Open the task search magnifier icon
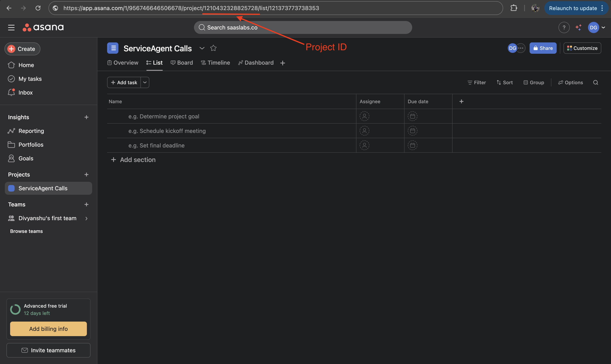This screenshot has height=364, width=611. [595, 82]
